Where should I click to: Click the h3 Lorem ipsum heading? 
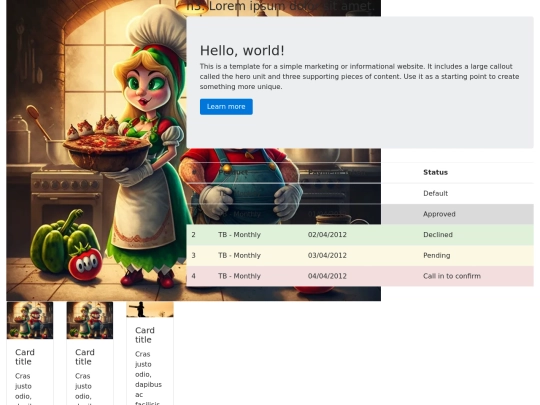280,6
